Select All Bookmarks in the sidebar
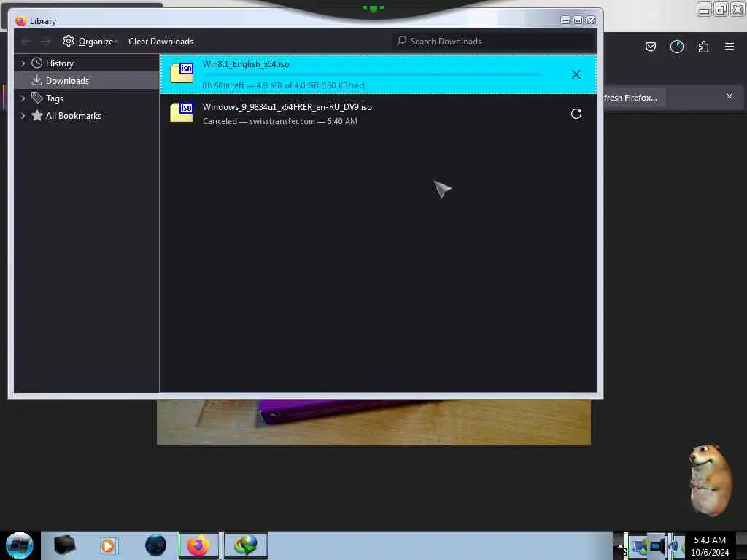This screenshot has width=747, height=560. pos(74,116)
